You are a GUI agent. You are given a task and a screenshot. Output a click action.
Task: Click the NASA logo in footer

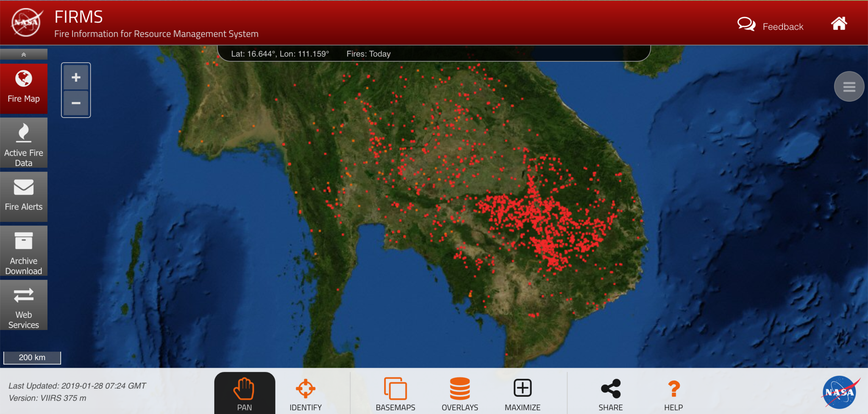point(840,392)
